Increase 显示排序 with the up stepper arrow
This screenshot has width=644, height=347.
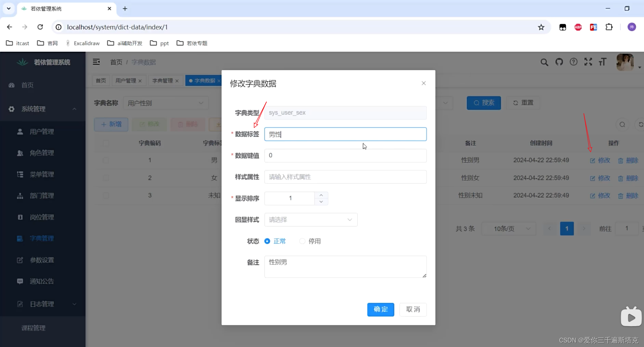[321, 195]
